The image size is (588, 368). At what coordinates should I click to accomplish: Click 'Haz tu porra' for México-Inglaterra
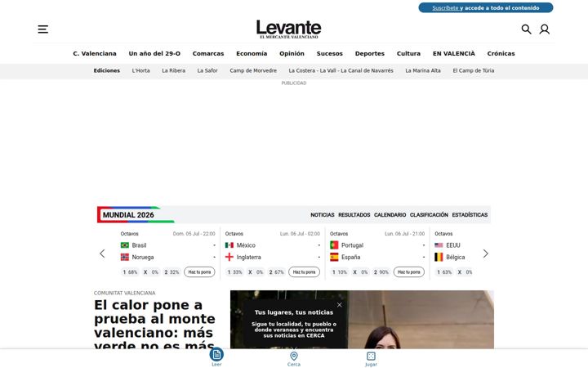[x=304, y=272]
